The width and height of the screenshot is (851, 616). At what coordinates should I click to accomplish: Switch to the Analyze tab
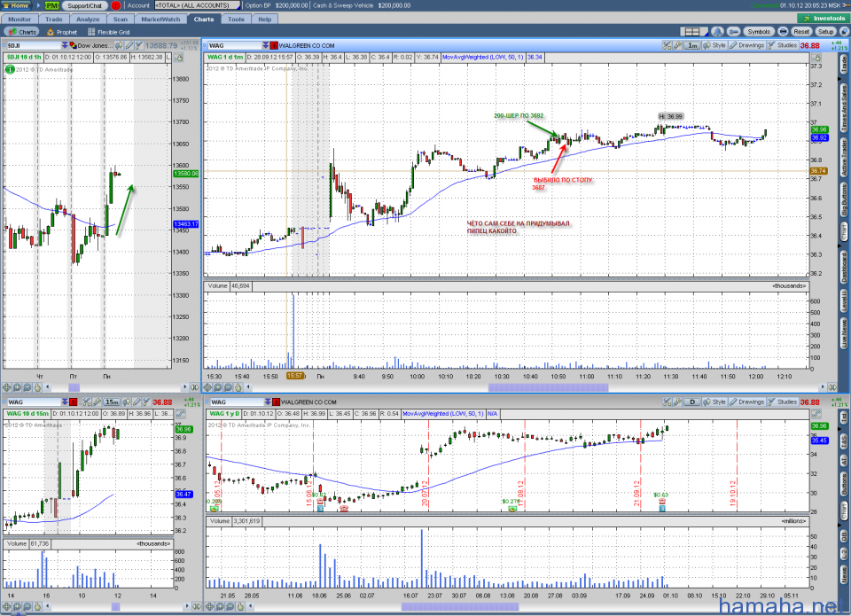click(x=88, y=19)
